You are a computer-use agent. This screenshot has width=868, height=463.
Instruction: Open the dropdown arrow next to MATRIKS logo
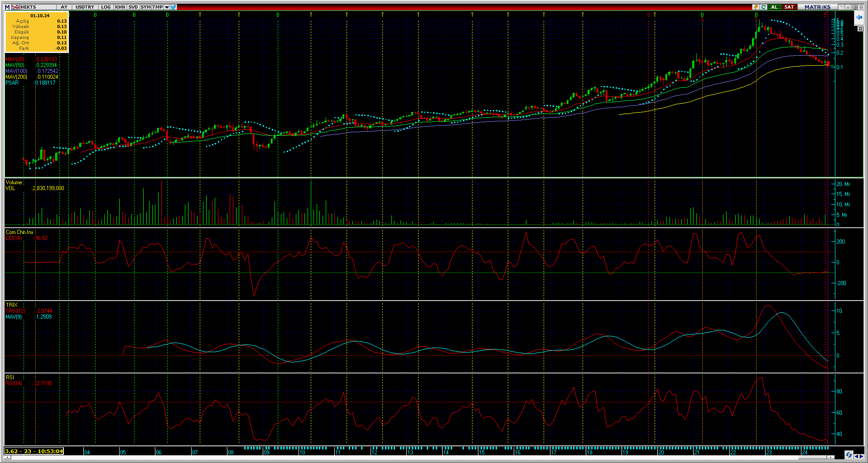tap(841, 7)
